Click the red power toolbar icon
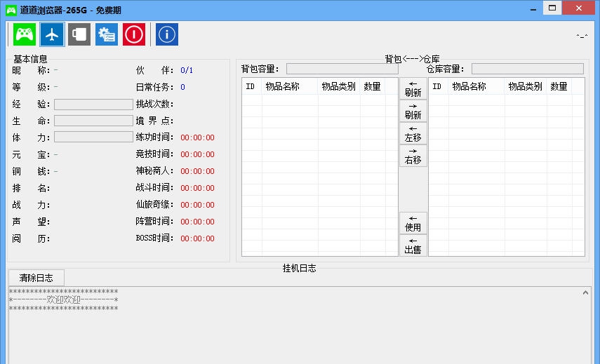The width and height of the screenshot is (600, 364). (134, 34)
